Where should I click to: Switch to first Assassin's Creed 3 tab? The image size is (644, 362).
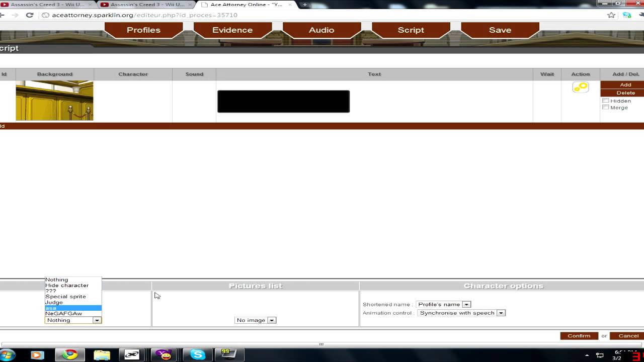pyautogui.click(x=48, y=5)
